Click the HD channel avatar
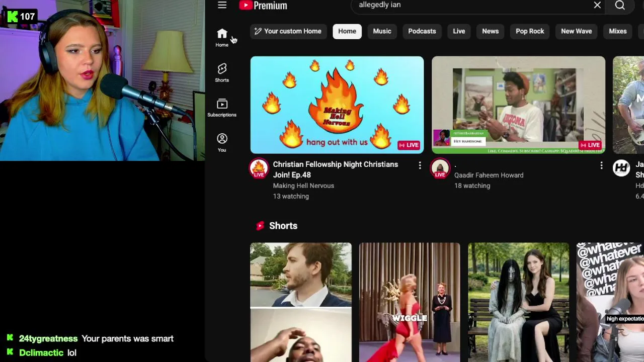Image resolution: width=644 pixels, height=362 pixels. (x=621, y=168)
